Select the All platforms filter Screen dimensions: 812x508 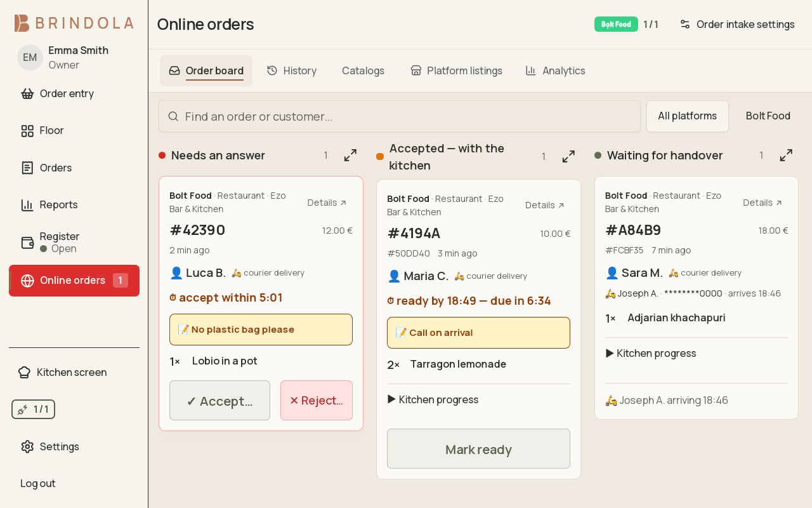tap(687, 116)
